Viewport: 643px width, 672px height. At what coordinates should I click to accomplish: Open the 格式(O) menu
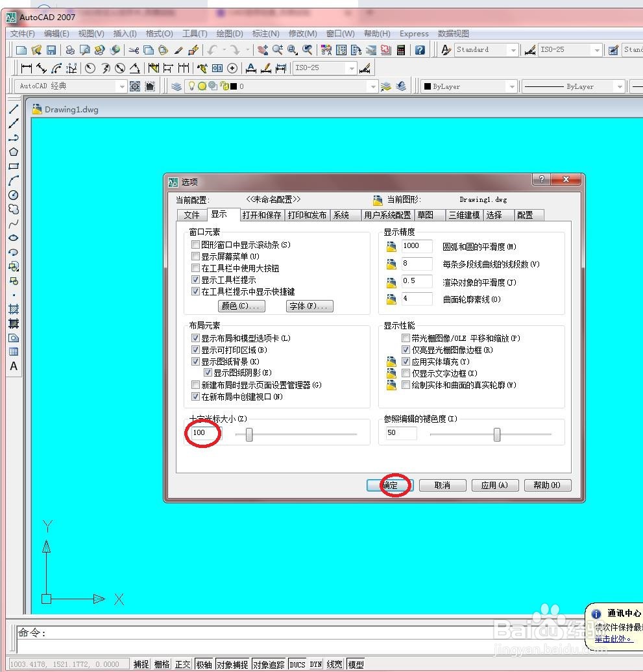tap(159, 33)
